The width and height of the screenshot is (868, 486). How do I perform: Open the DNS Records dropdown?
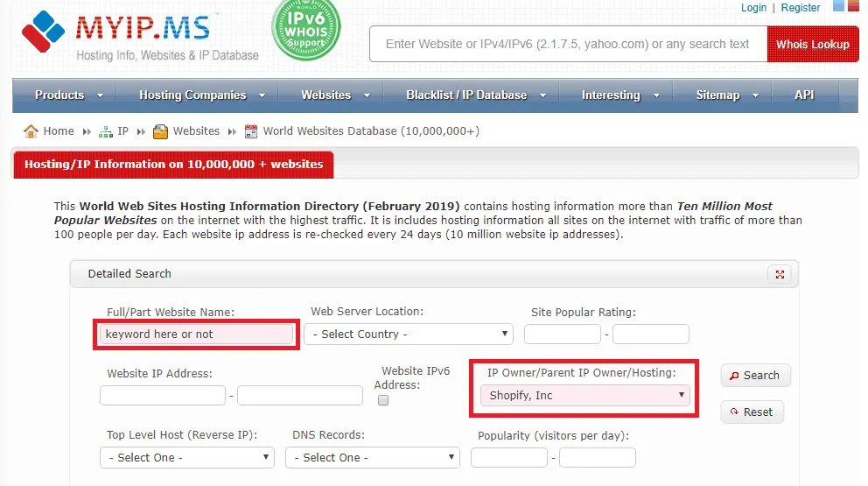(x=375, y=457)
